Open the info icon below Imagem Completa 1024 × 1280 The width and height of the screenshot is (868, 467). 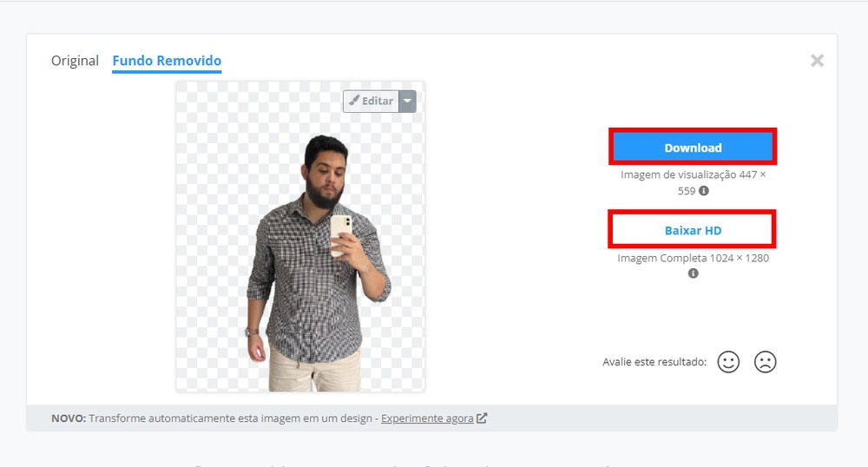(693, 273)
